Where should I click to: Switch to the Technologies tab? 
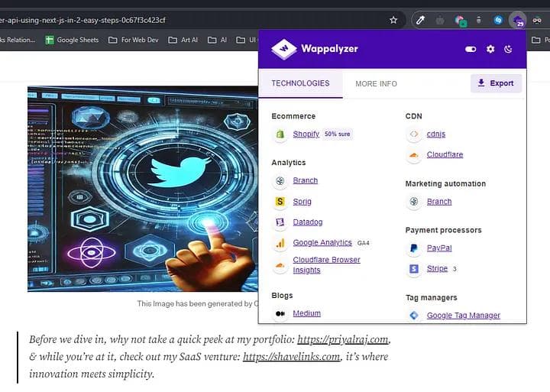[x=301, y=83]
